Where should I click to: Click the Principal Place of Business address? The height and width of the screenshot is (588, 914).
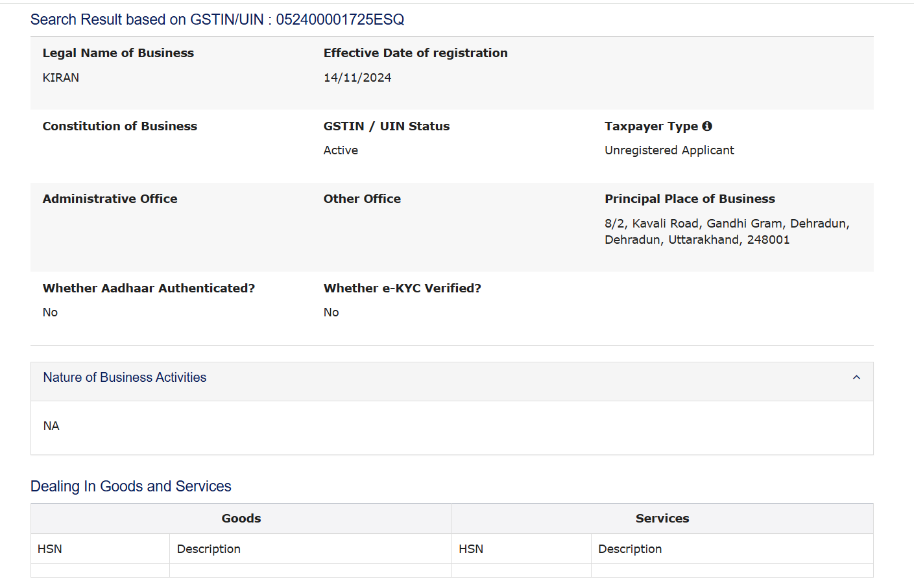727,231
